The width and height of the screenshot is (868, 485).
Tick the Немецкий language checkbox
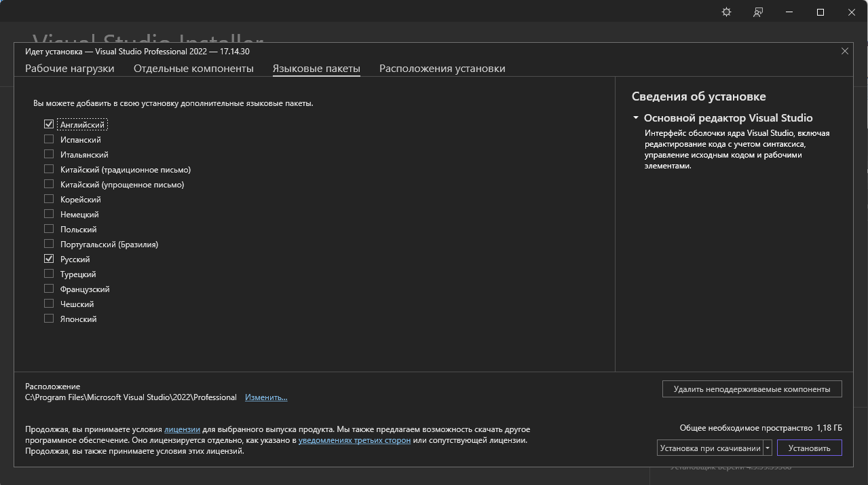point(49,214)
